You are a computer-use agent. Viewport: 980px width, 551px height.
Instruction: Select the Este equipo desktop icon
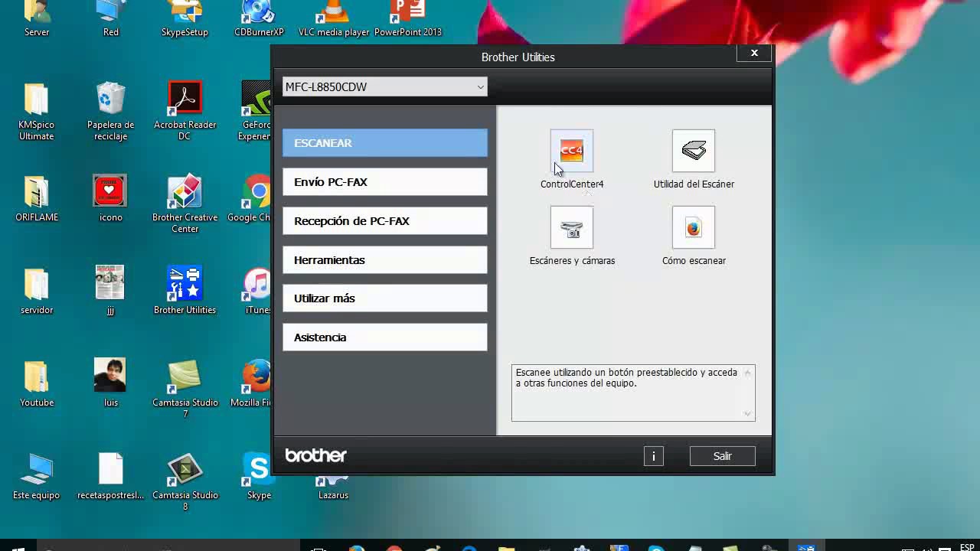point(37,476)
